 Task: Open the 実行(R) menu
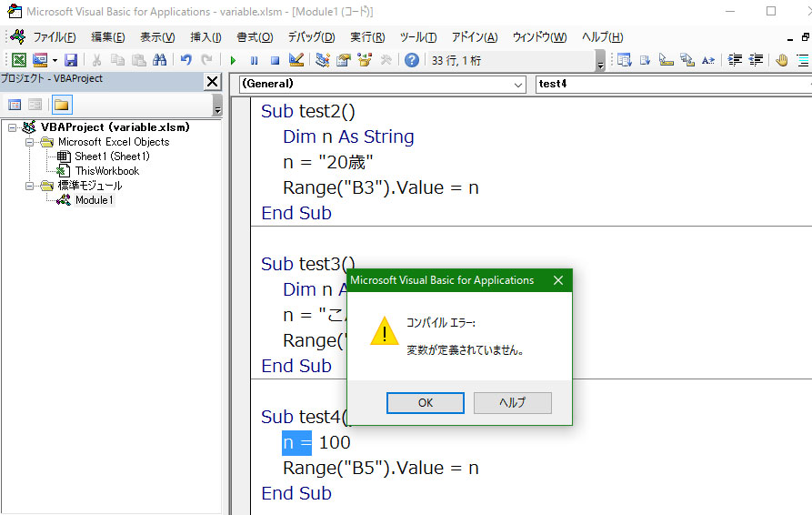(367, 37)
